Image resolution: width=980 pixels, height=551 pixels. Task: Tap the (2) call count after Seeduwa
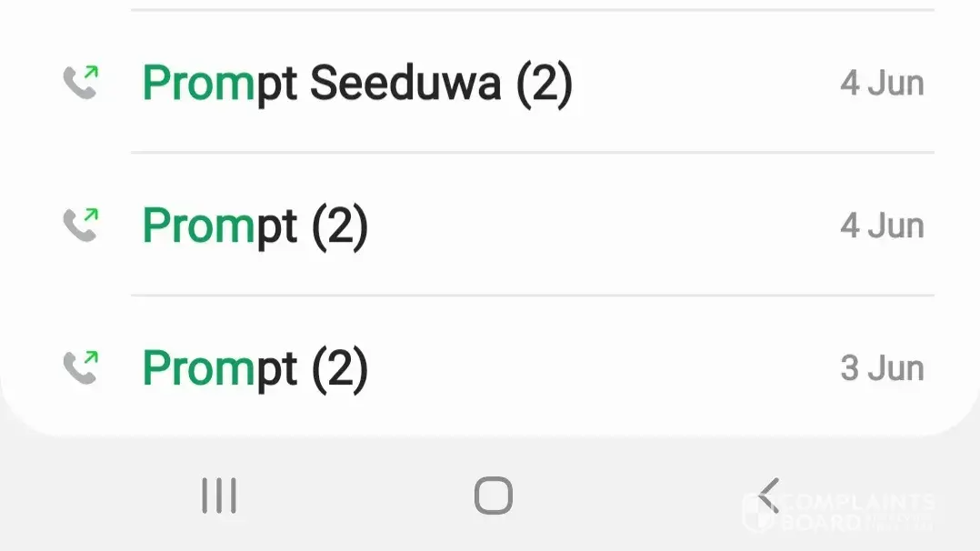(x=544, y=85)
